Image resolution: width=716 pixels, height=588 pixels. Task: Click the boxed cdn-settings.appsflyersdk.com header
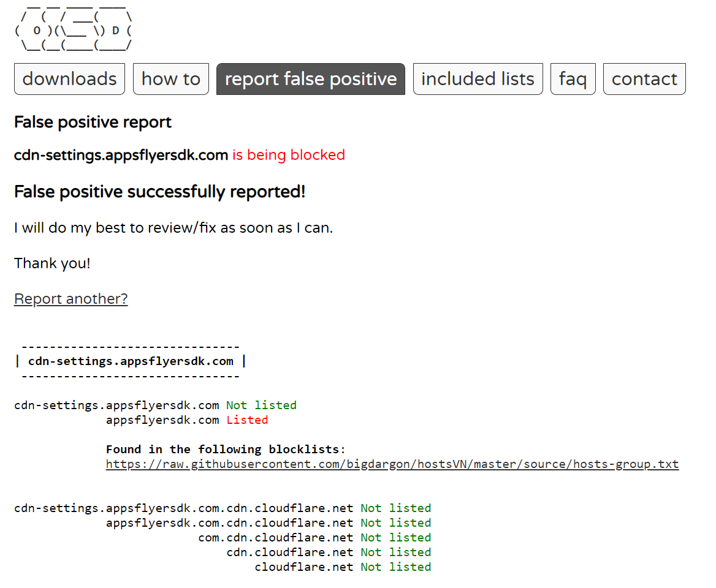[x=131, y=361]
